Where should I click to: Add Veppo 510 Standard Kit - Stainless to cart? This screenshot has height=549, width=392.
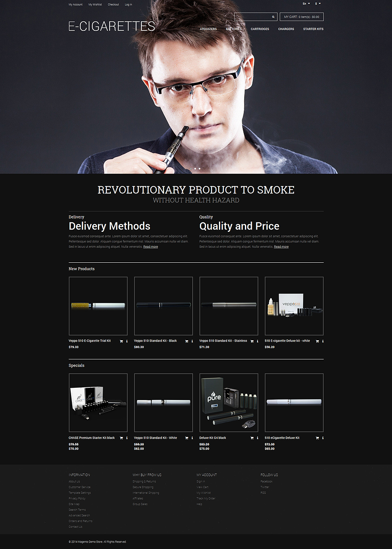pos(252,341)
